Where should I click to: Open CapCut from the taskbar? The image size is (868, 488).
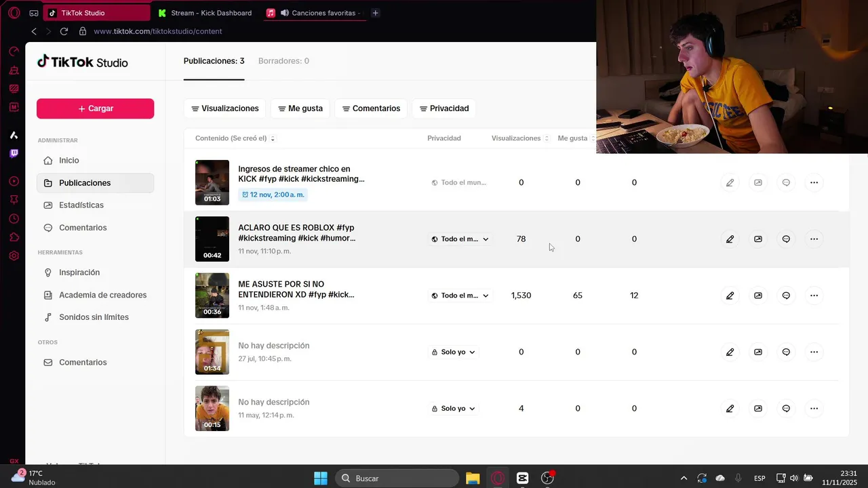tap(522, 479)
